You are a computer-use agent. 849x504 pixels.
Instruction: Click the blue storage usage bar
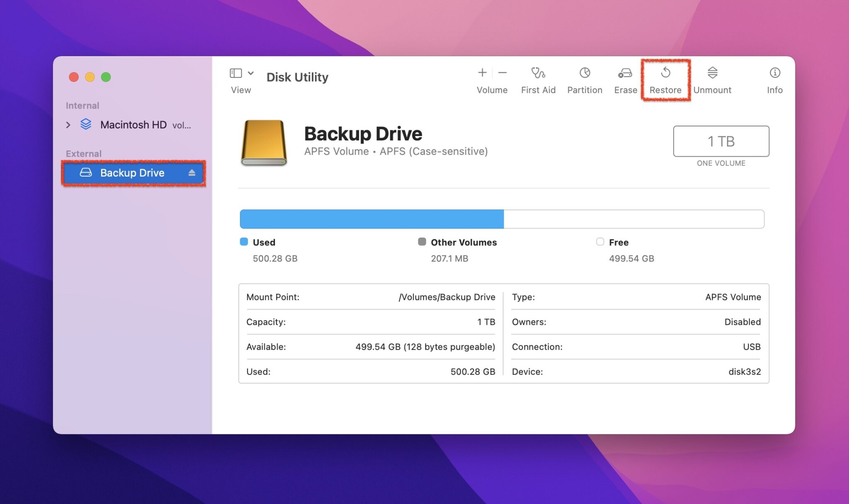tap(371, 219)
